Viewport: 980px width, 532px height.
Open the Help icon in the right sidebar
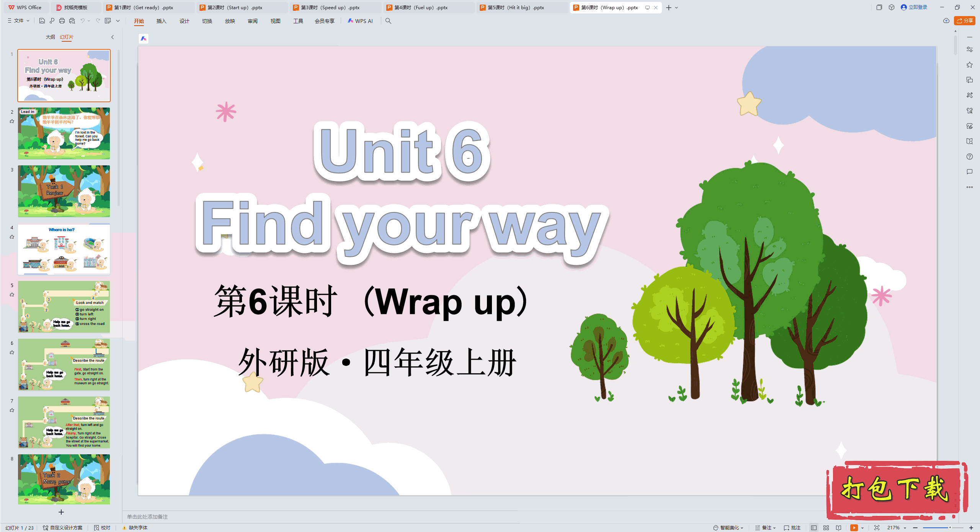pos(970,157)
